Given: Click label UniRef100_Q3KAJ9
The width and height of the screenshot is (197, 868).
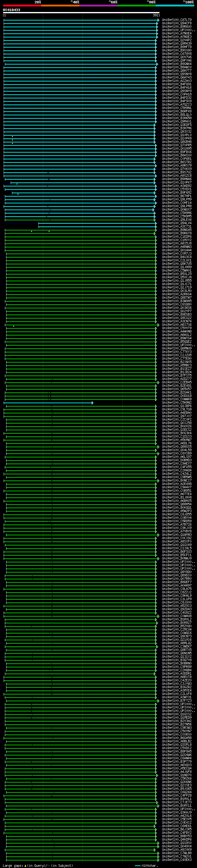Looking at the screenshot, I should pos(177,812).
